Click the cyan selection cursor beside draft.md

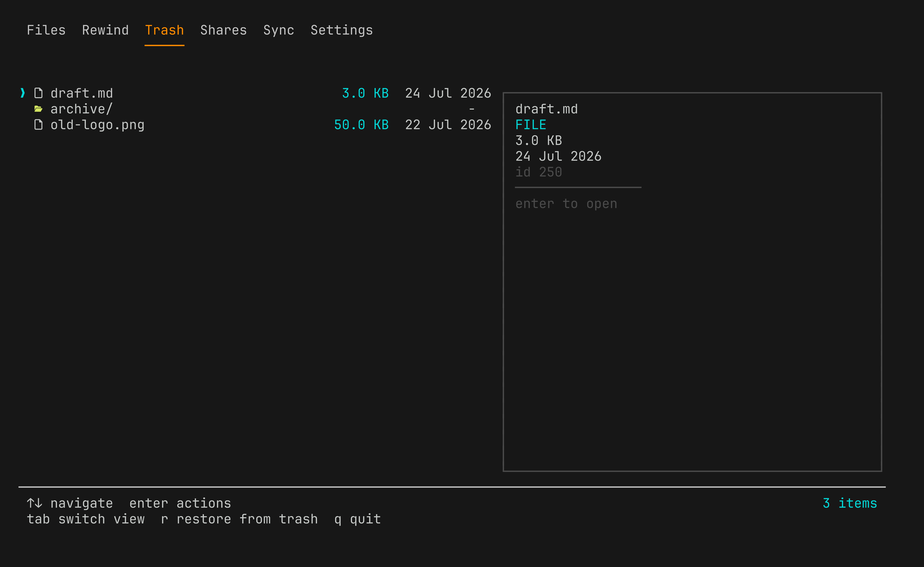coord(23,93)
